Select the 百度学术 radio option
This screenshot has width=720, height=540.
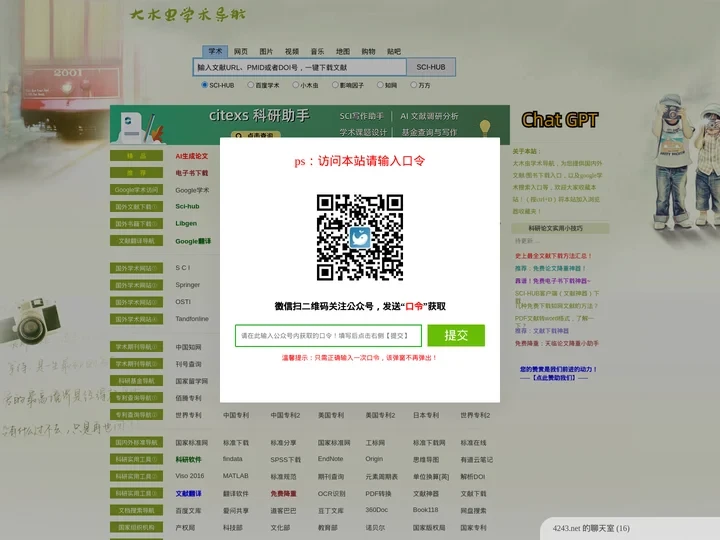coord(251,85)
